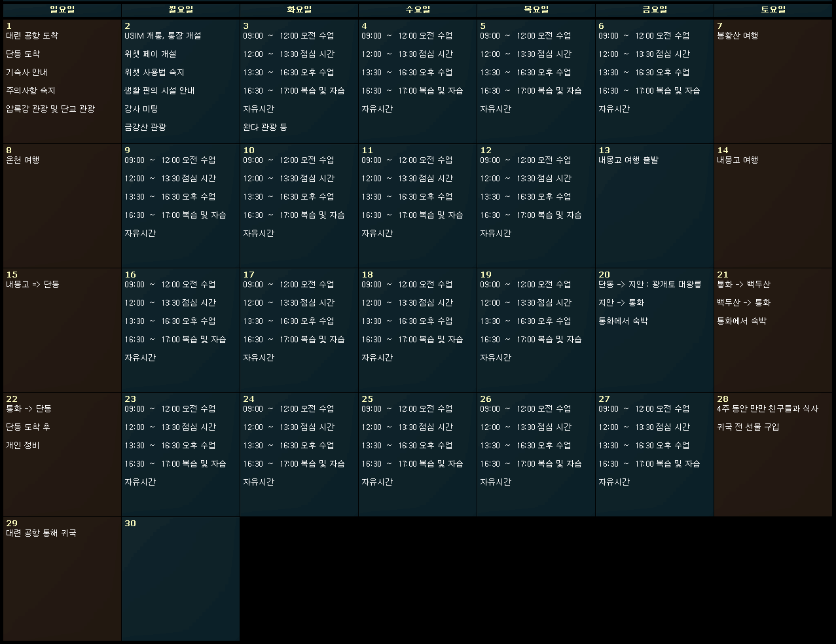Viewport: 836px width, 644px height.
Task: Select 09:00 오전 수업 on day 25
Action: 407,409
